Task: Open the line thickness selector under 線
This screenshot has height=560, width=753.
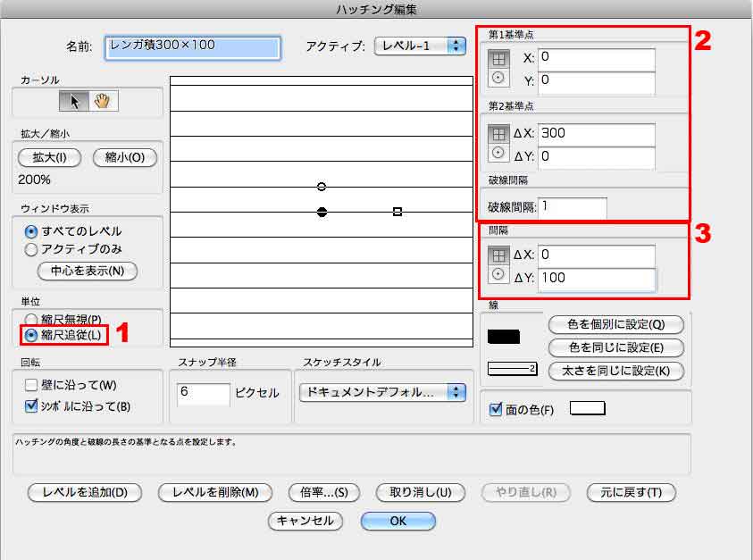Action: tap(511, 368)
